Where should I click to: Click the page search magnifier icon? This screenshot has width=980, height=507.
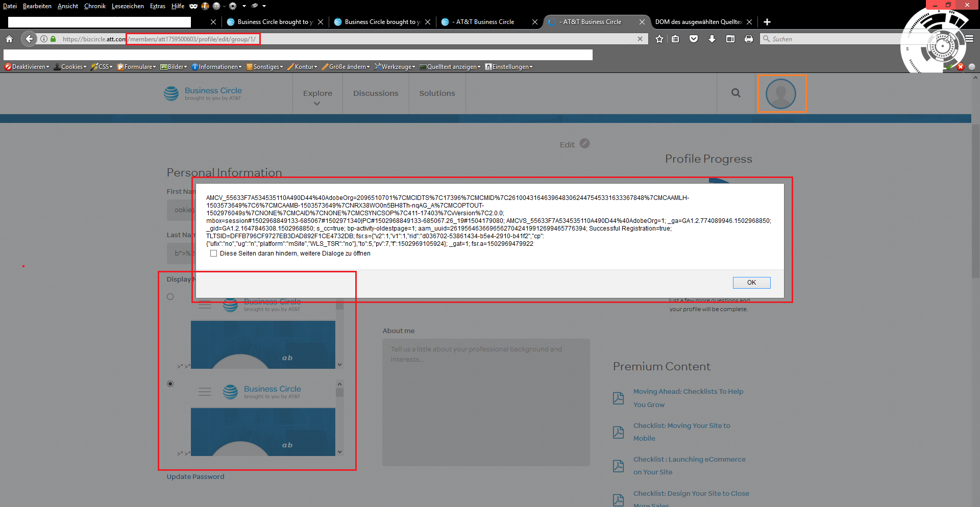pyautogui.click(x=736, y=93)
